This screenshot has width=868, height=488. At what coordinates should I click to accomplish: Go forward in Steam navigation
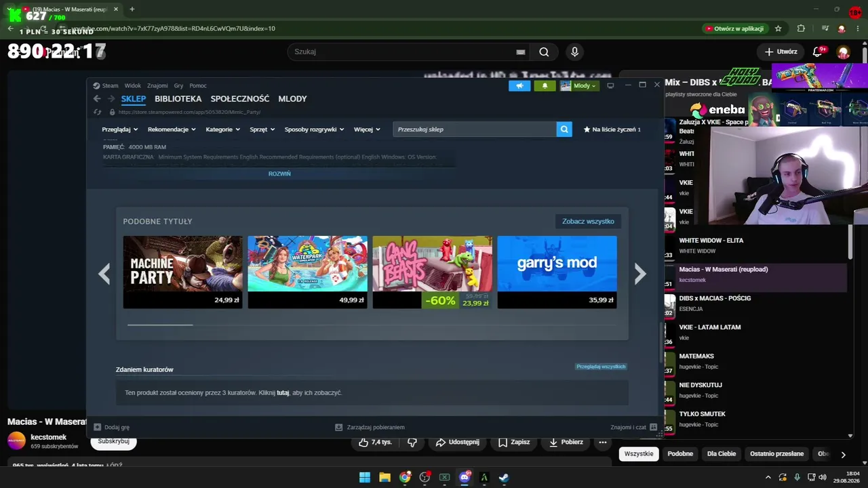pyautogui.click(x=110, y=99)
